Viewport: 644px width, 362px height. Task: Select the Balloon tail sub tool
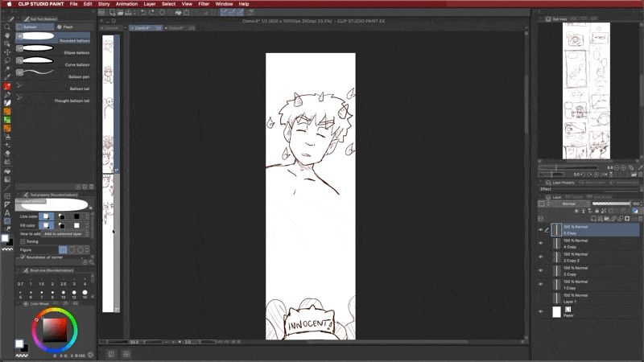point(53,84)
